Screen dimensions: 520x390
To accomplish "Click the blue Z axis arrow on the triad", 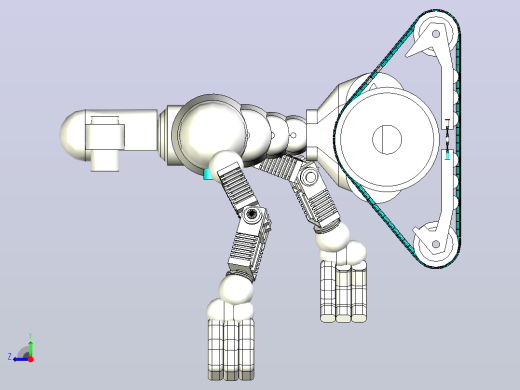I will pyautogui.click(x=20, y=359).
